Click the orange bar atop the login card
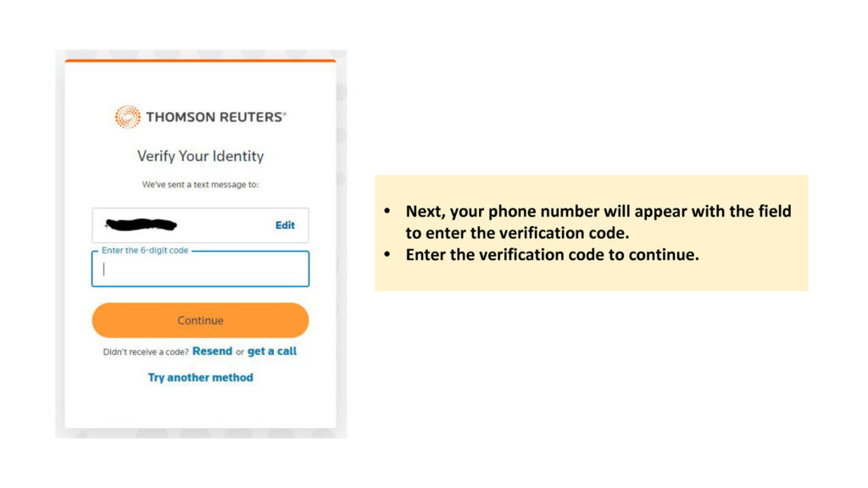Screen dimensions: 868x488 [x=200, y=60]
